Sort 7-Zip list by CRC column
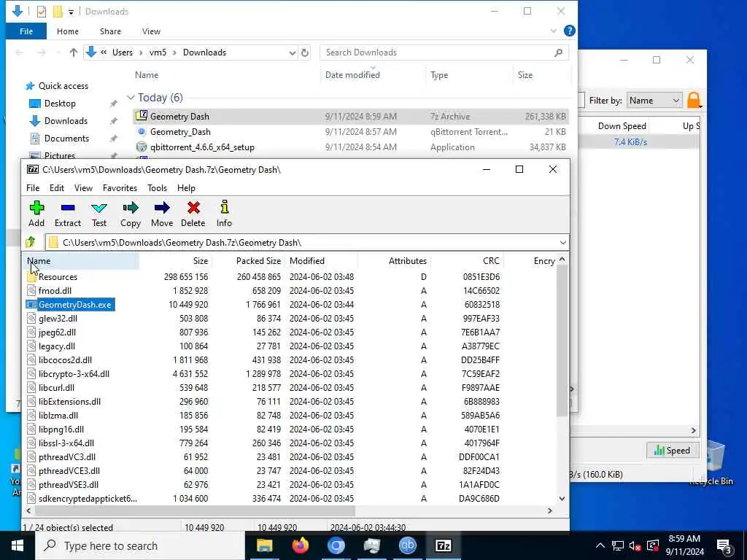This screenshot has width=747, height=560. point(467,261)
